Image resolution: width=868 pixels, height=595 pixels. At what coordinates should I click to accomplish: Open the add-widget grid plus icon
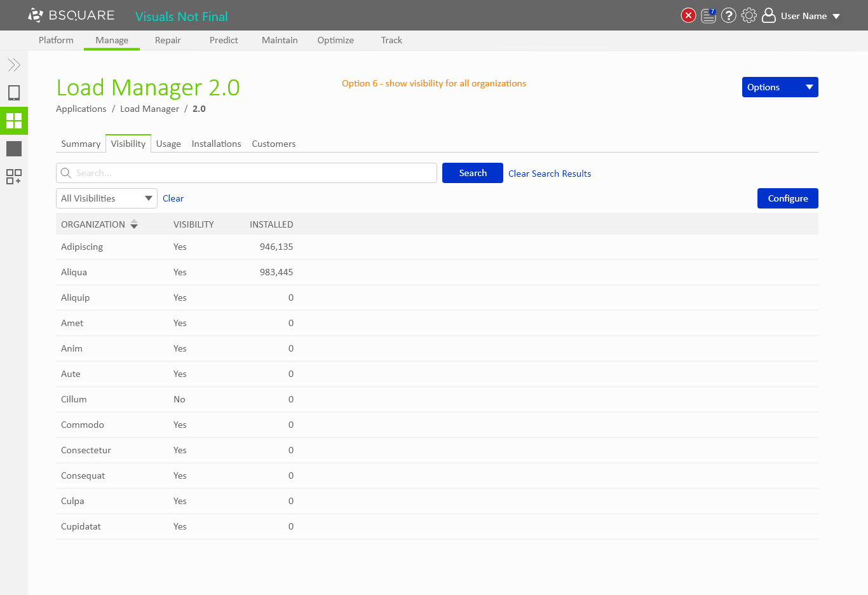click(14, 177)
